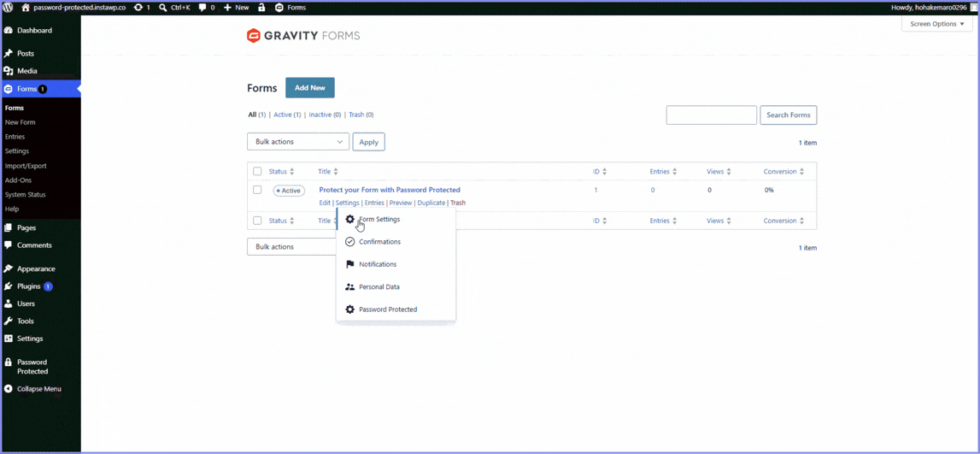This screenshot has width=980, height=454.
Task: Open New Form in Forms submenu
Action: click(x=20, y=122)
